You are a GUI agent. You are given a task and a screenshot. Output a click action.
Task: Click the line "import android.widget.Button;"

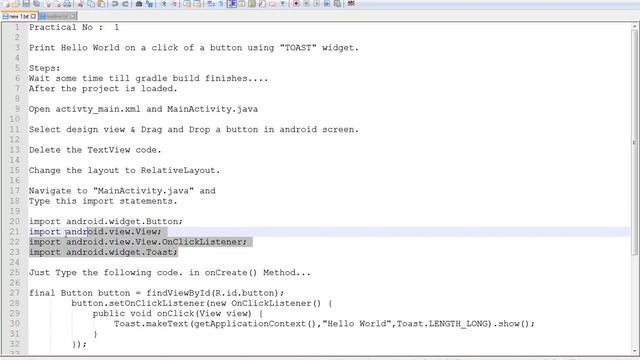pyautogui.click(x=106, y=222)
